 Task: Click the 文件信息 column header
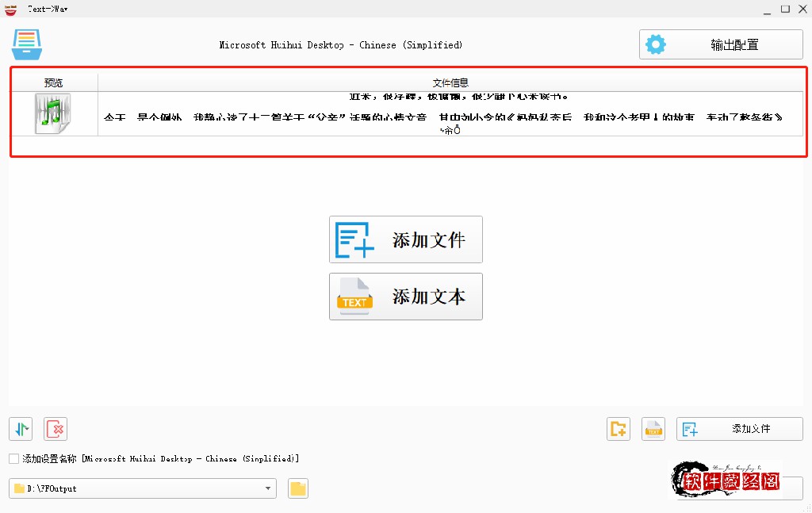[x=450, y=82]
